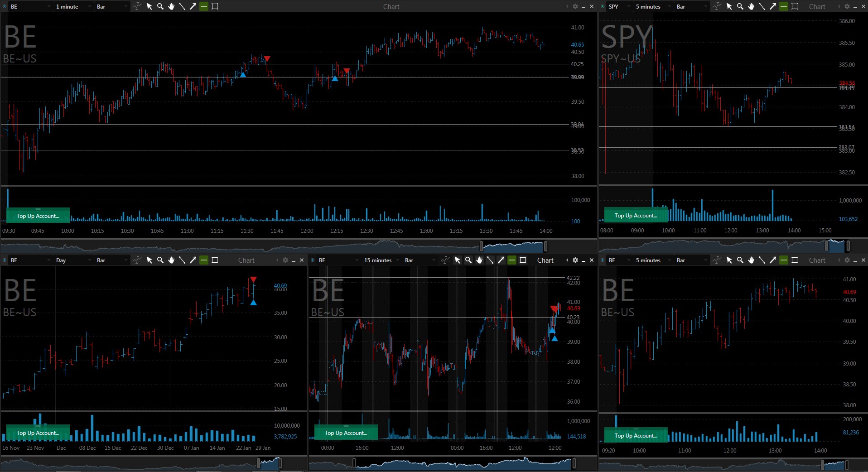Toggle horizontal line tool in BE 5 minutes chart
Screen dimensions: 868x472
tap(784, 260)
